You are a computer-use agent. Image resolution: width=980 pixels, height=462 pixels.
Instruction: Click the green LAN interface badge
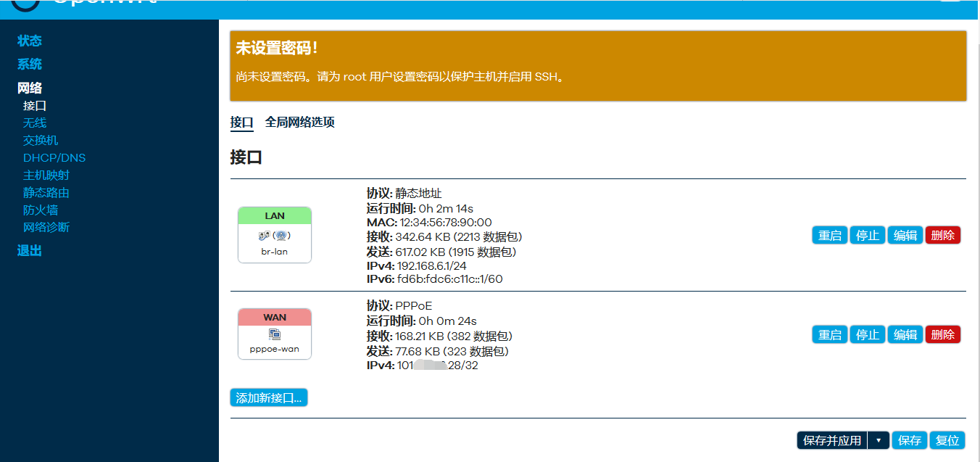[x=275, y=215]
